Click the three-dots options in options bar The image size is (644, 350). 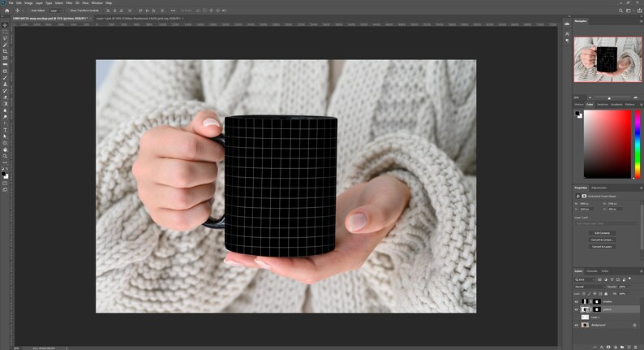coord(173,11)
